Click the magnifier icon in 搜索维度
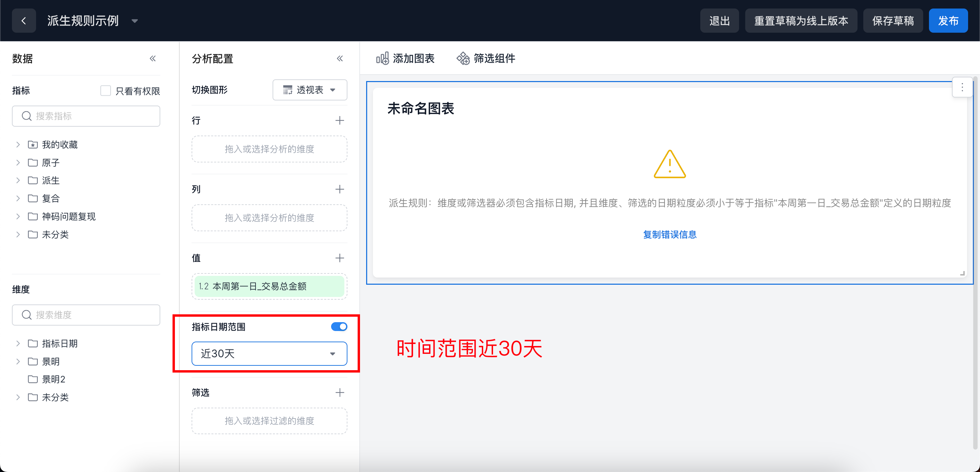The width and height of the screenshot is (980, 472). tap(26, 315)
